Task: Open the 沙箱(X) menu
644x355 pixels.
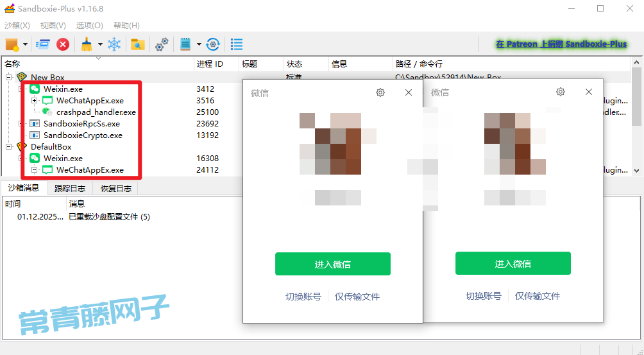Action: click(17, 26)
